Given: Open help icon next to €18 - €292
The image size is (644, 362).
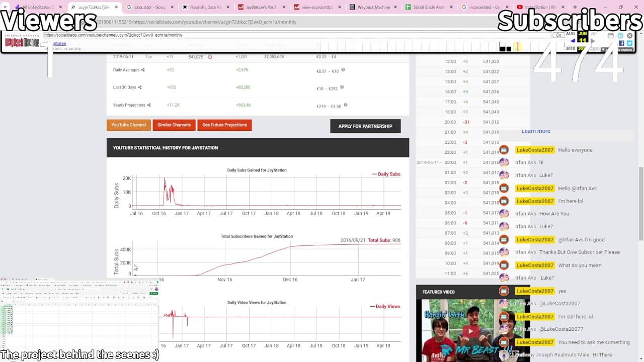Looking at the screenshot, I should click(342, 87).
